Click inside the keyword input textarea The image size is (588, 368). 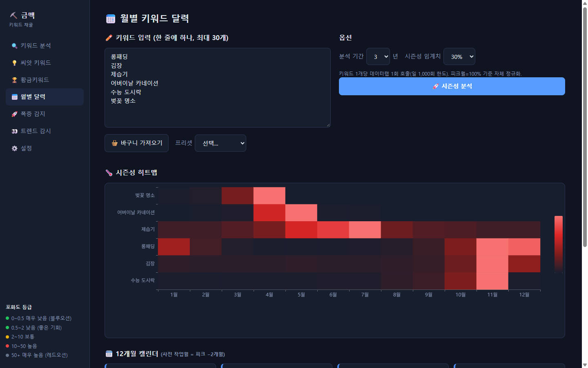218,88
